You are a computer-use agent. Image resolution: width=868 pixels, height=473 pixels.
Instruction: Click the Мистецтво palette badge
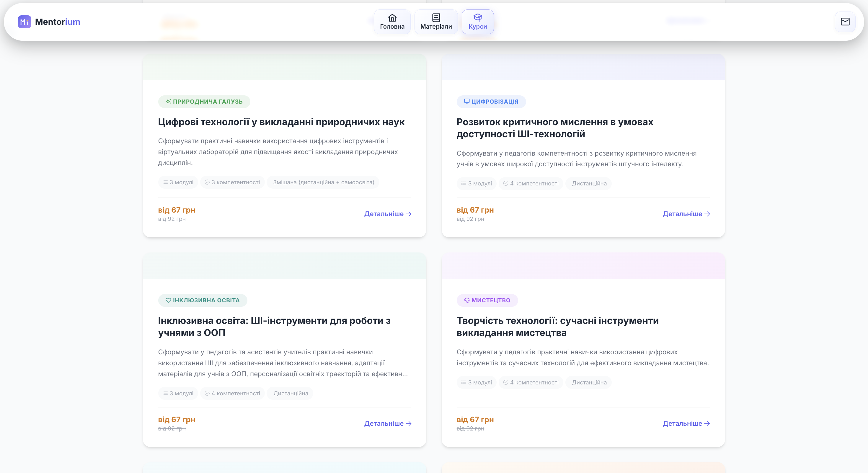487,300
